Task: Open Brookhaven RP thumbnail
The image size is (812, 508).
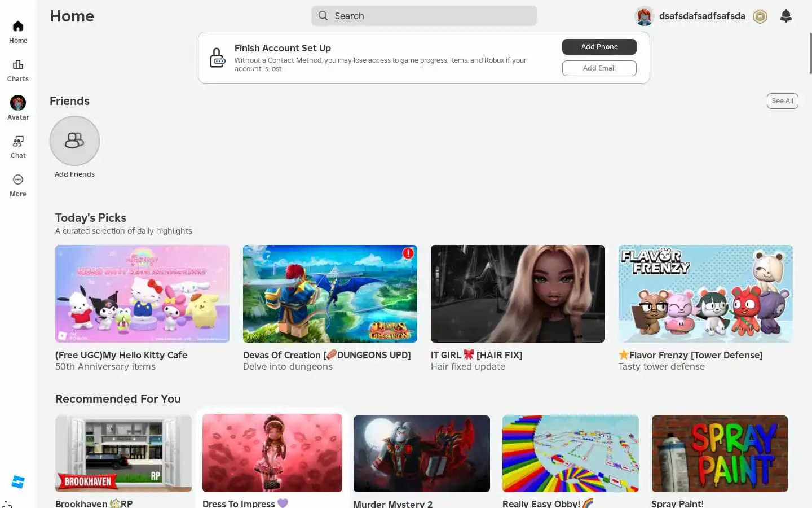Action: 123,454
